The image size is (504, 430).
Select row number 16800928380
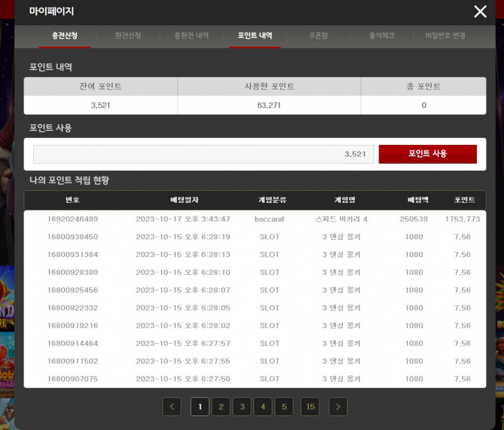pos(72,272)
